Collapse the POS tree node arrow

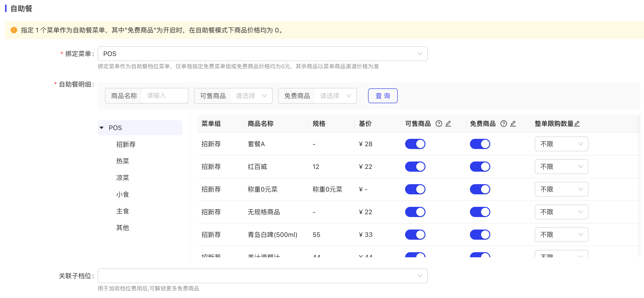101,128
